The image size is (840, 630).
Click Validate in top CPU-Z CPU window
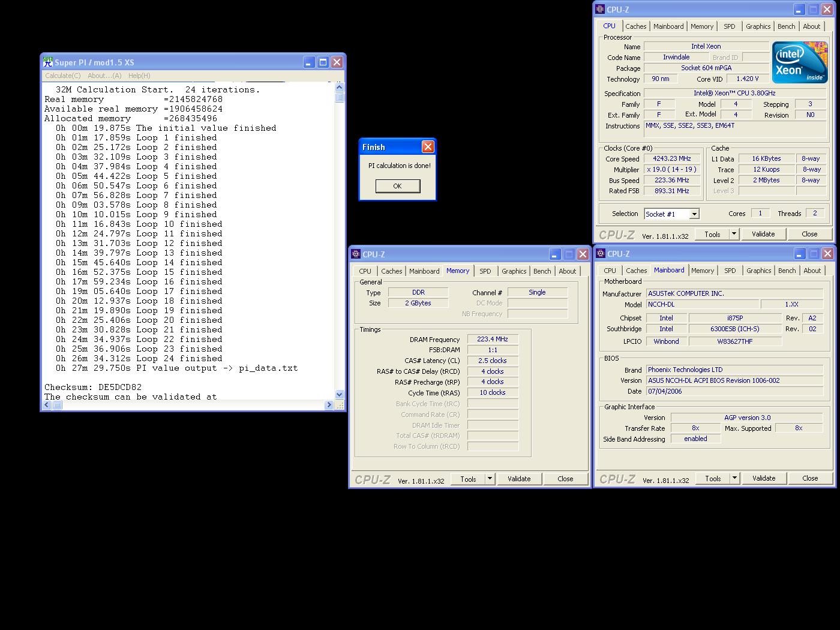763,234
